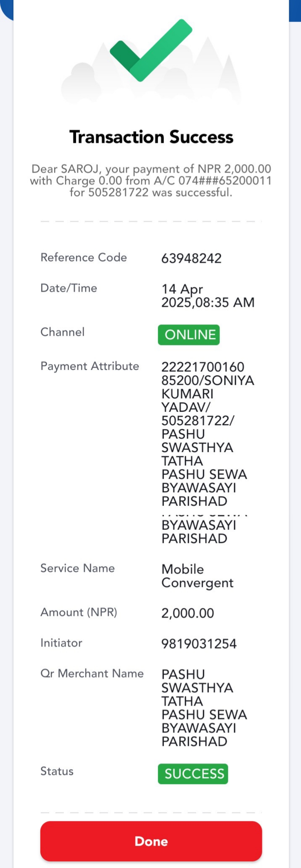This screenshot has width=301, height=868.
Task: Click the Qr Merchant Name value
Action: [x=204, y=708]
